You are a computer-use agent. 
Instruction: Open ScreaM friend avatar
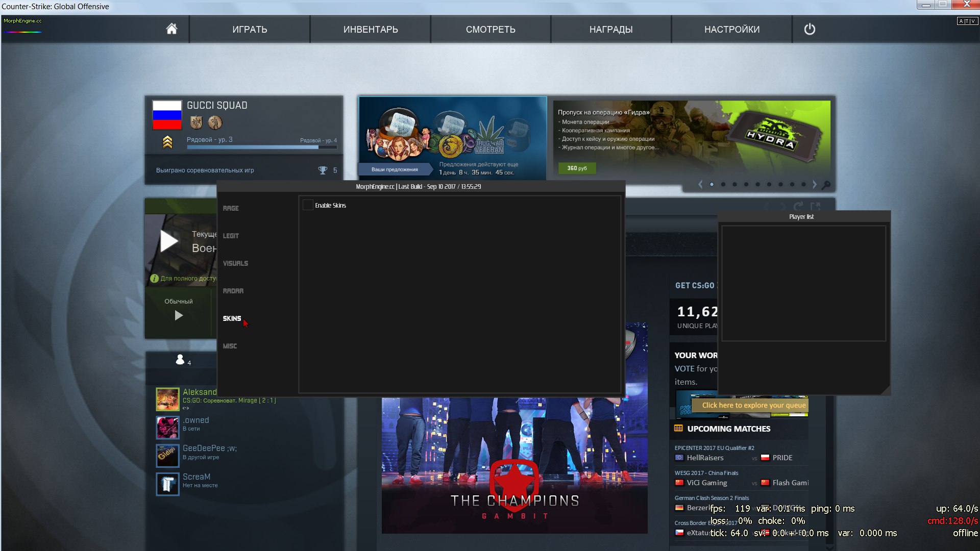167,484
